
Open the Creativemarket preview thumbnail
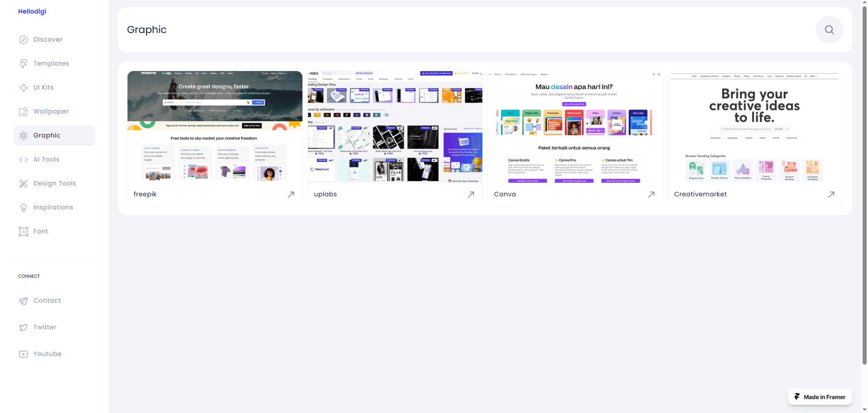755,127
